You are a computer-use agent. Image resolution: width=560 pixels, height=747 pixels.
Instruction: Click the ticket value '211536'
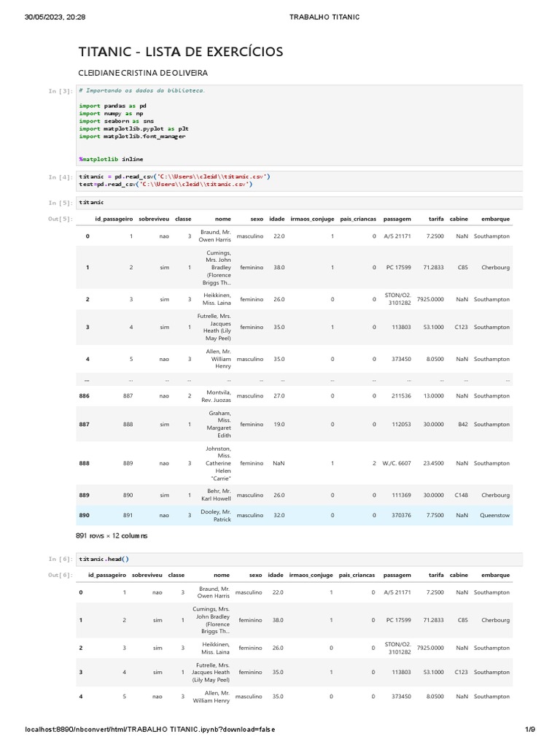[x=402, y=396]
